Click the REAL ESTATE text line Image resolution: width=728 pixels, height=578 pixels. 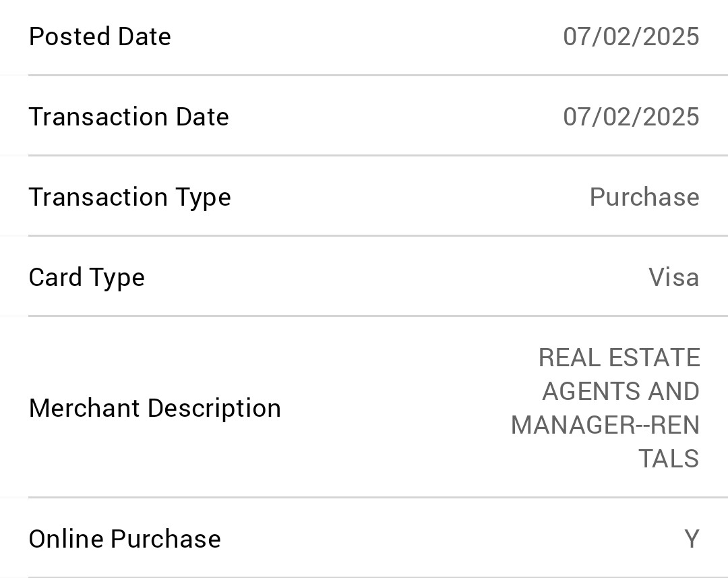pyautogui.click(x=619, y=357)
